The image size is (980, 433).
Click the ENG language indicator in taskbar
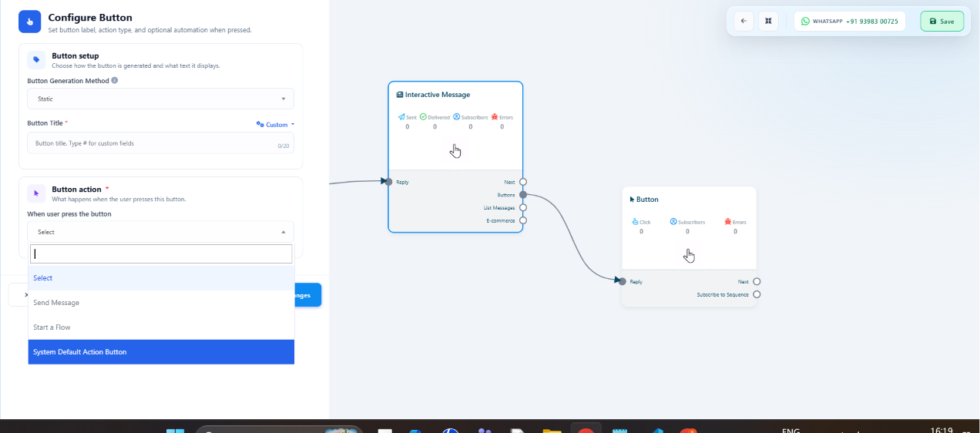pyautogui.click(x=791, y=431)
